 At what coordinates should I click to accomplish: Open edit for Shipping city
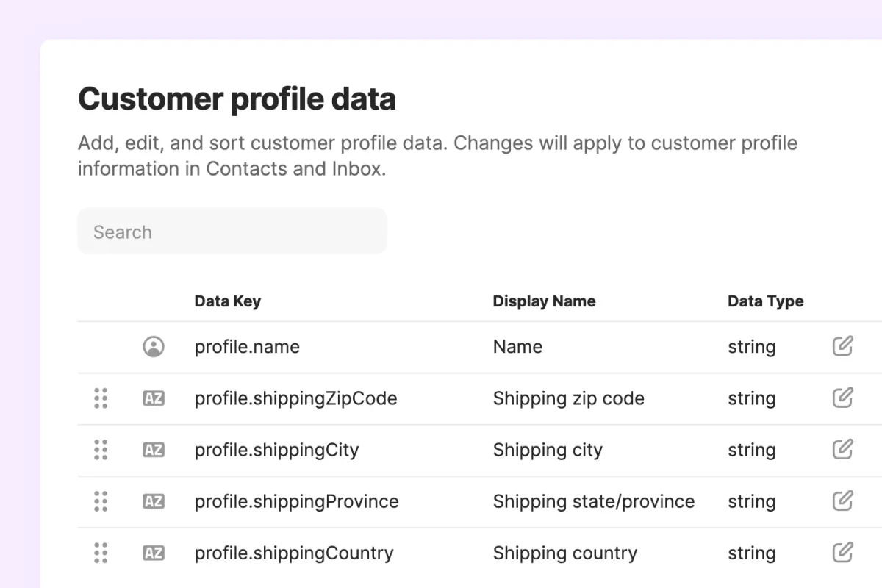point(842,450)
